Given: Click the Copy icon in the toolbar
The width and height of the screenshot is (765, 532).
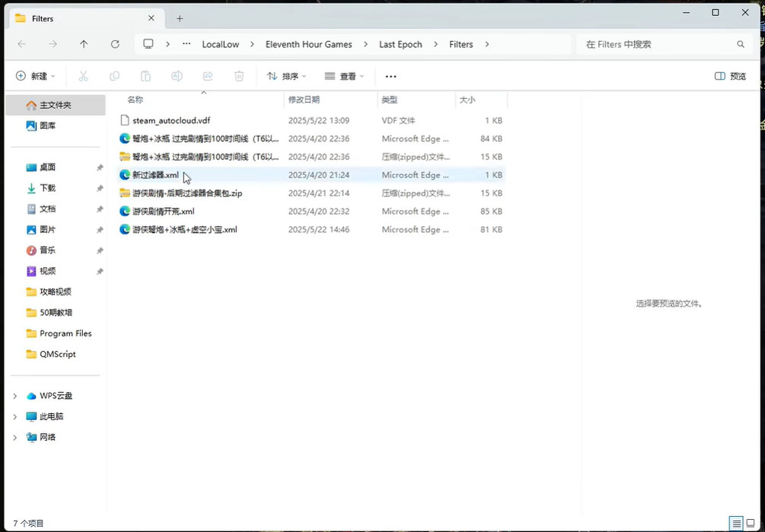Looking at the screenshot, I should tap(114, 76).
